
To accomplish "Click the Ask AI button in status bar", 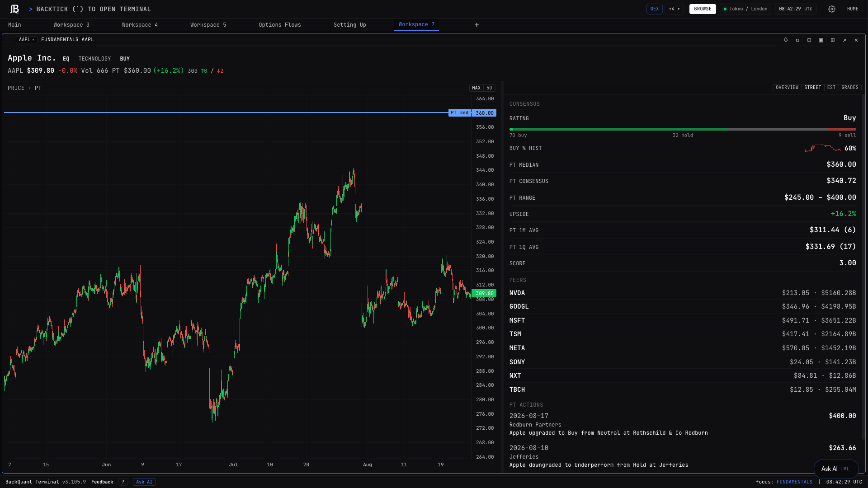I will pos(144,482).
